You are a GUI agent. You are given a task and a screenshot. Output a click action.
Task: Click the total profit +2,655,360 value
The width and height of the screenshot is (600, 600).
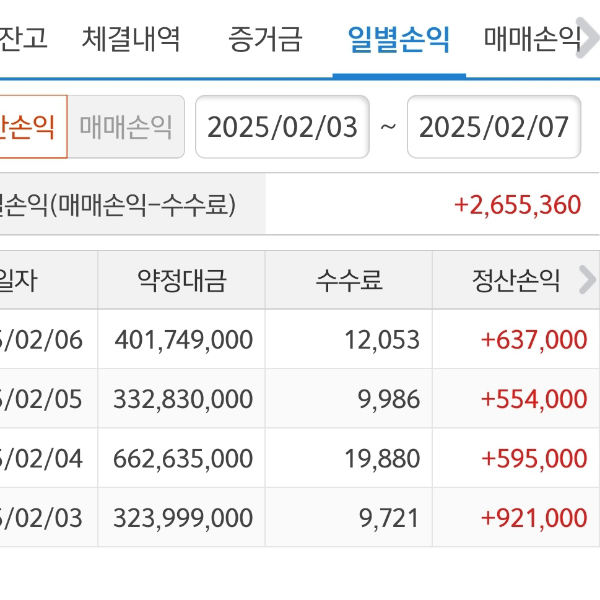(517, 205)
